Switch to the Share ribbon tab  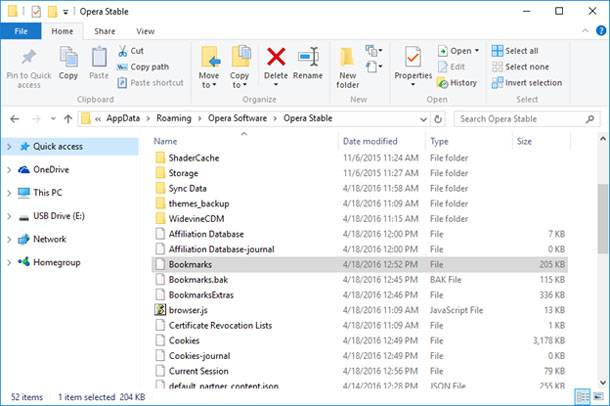pyautogui.click(x=105, y=31)
